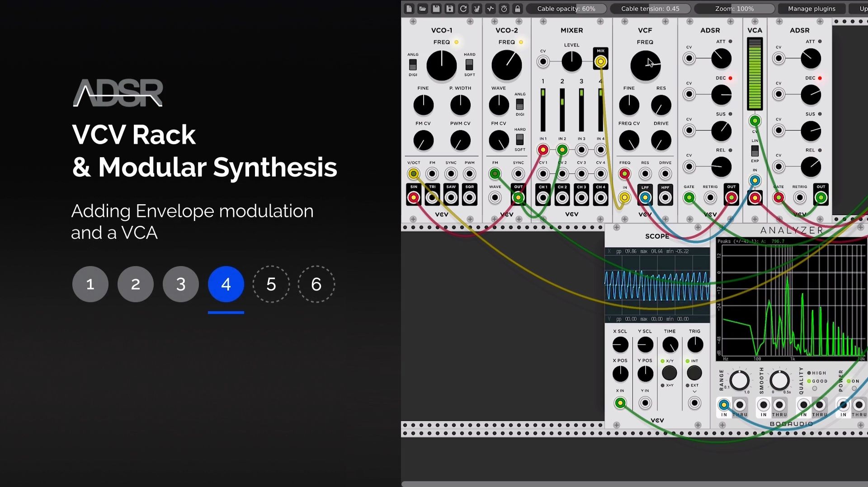Click the VCV squirrel logo icon
Image resolution: width=868 pixels, height=487 pixels.
477,8
